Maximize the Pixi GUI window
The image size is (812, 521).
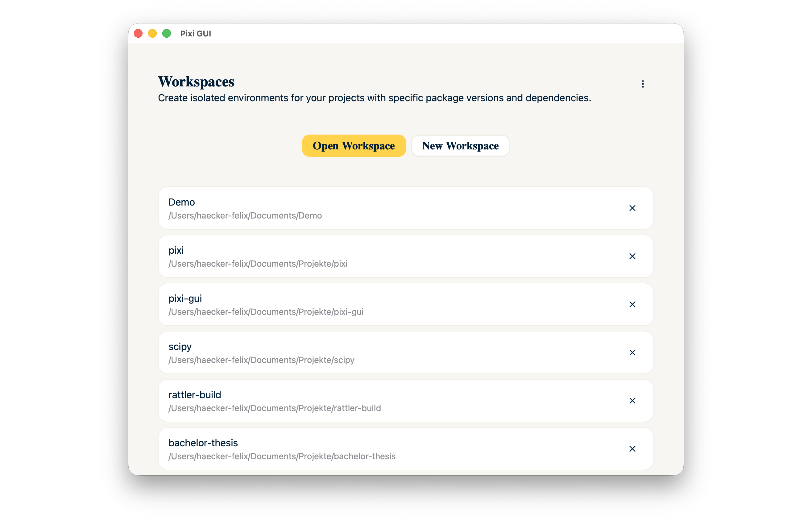pos(167,34)
